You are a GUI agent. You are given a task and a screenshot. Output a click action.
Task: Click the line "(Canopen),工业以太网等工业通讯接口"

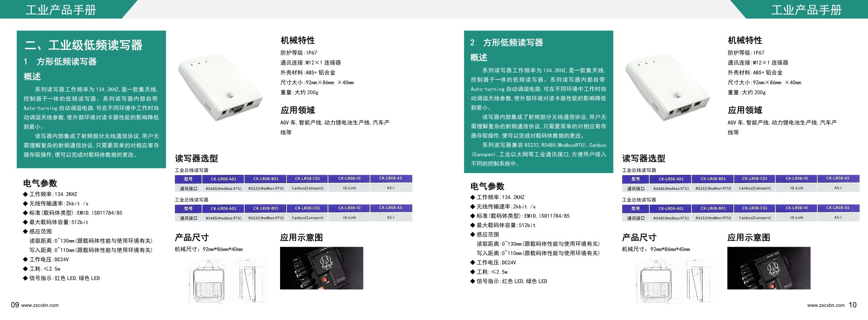click(x=538, y=154)
